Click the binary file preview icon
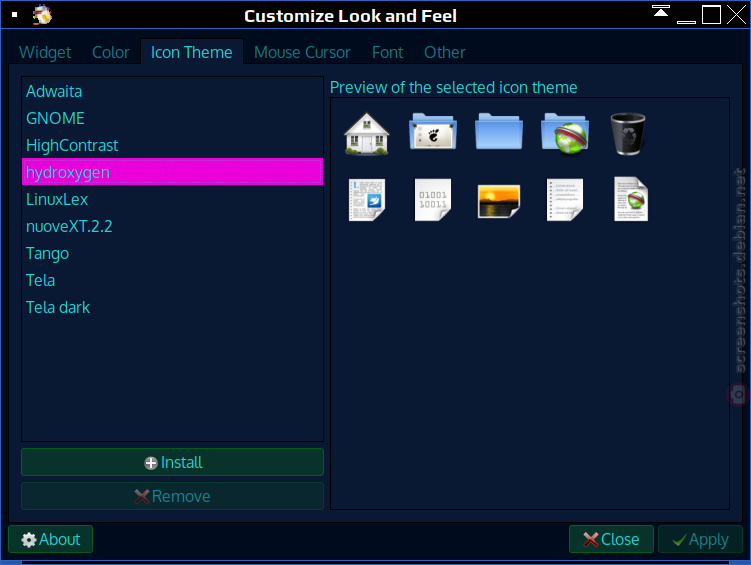This screenshot has width=751, height=565. click(433, 200)
